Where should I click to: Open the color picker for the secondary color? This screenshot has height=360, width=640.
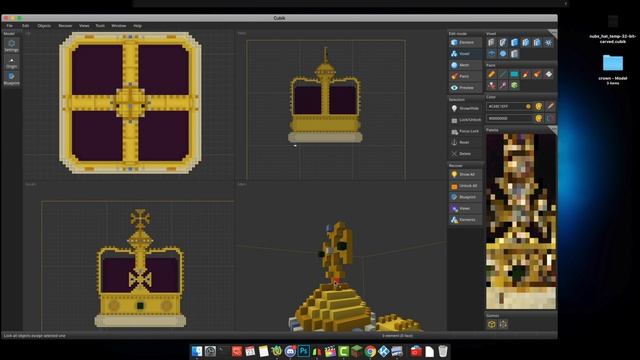pyautogui.click(x=539, y=118)
